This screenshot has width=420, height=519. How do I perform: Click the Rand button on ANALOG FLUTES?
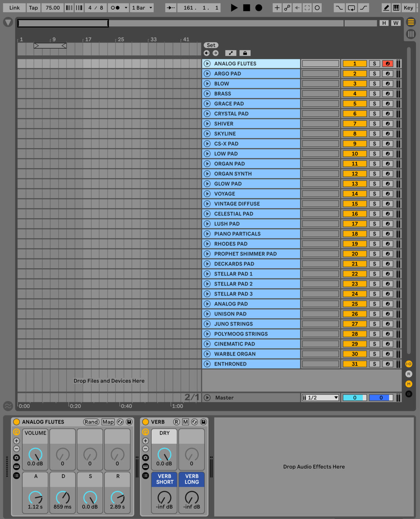(91, 422)
